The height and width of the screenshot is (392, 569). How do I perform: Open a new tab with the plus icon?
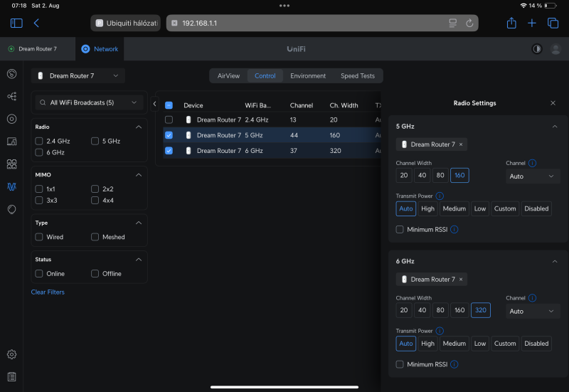(531, 23)
